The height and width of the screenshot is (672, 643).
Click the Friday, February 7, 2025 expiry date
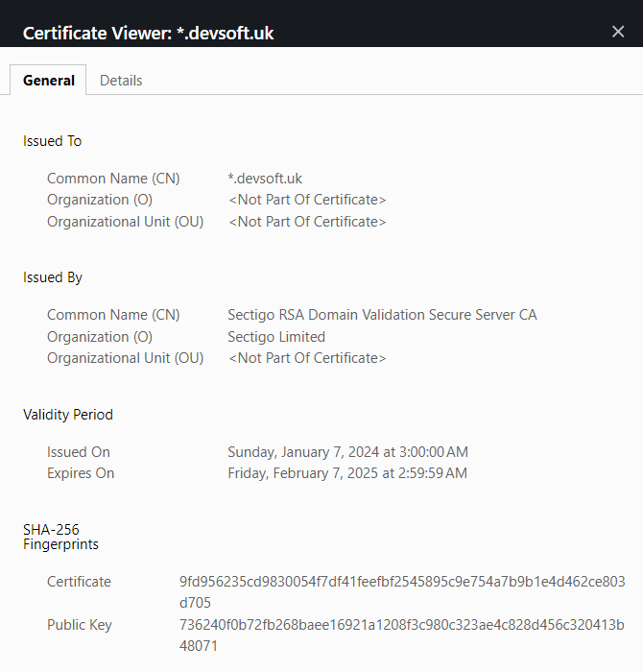pyautogui.click(x=347, y=473)
